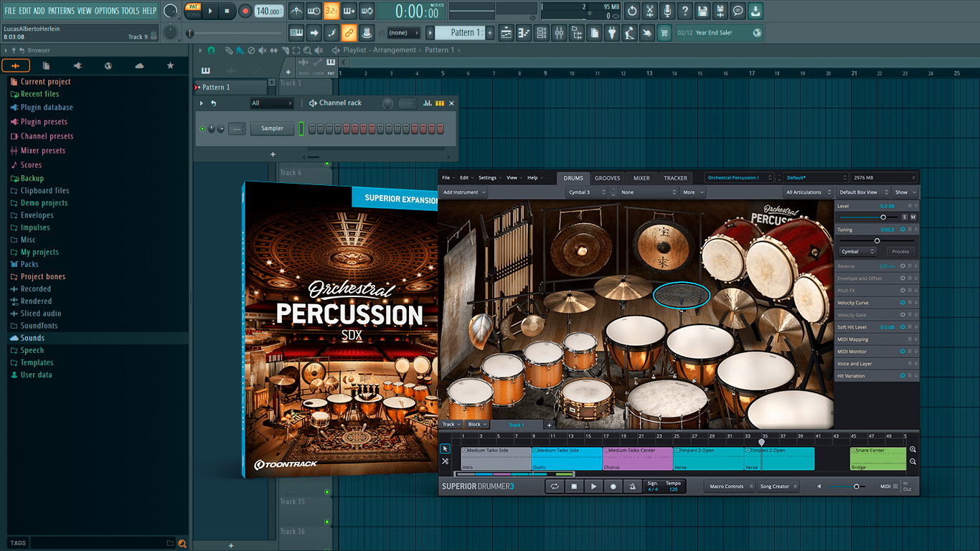Switch to the MIXER tab in Superior Drummer

point(641,178)
